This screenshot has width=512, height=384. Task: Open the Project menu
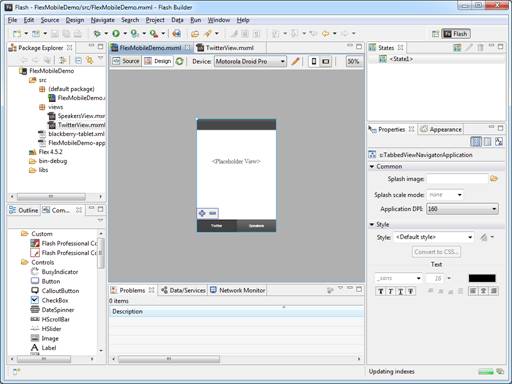(155, 20)
